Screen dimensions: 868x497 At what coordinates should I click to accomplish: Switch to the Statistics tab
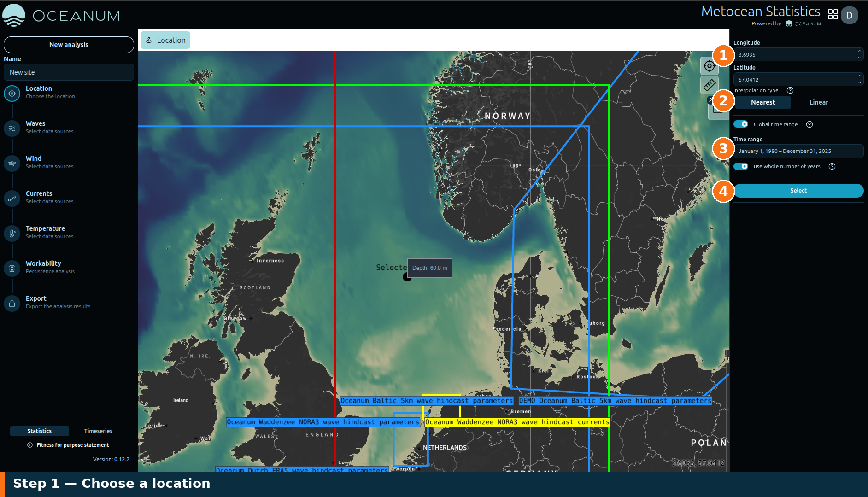40,431
